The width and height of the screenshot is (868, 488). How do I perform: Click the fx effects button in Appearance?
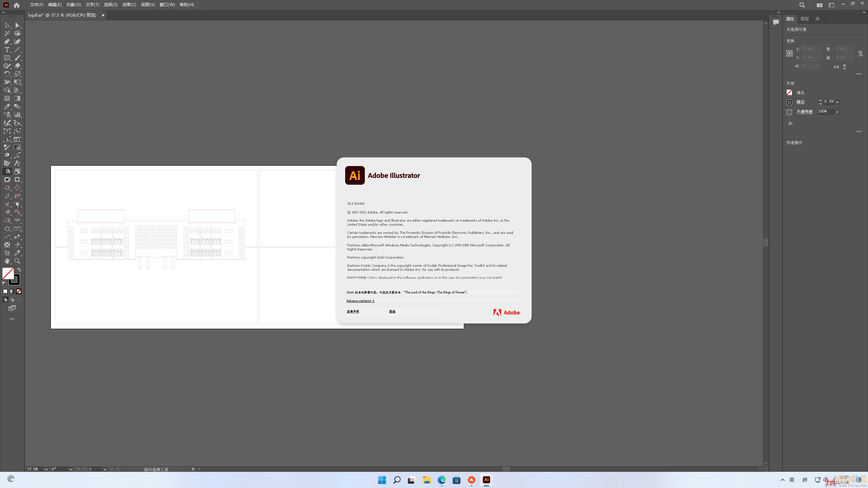(791, 124)
